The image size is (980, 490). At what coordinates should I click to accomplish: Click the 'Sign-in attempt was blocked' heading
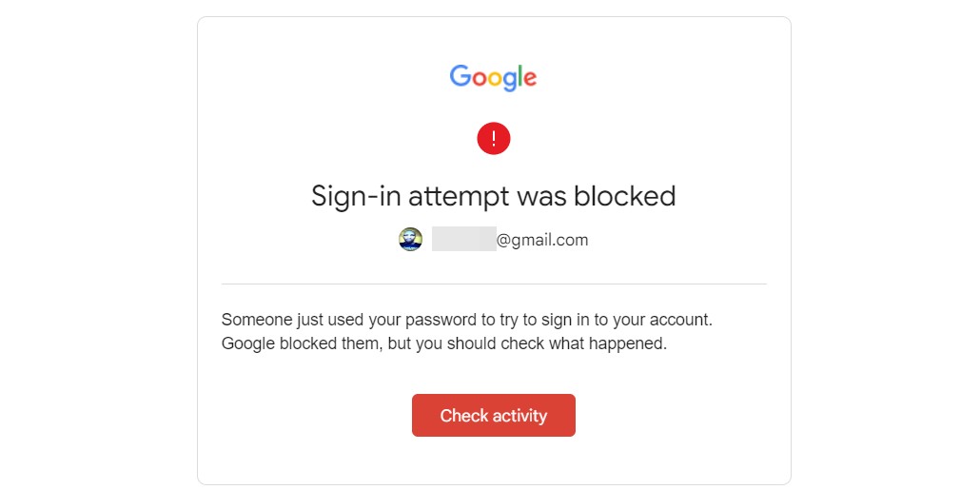pos(494,196)
